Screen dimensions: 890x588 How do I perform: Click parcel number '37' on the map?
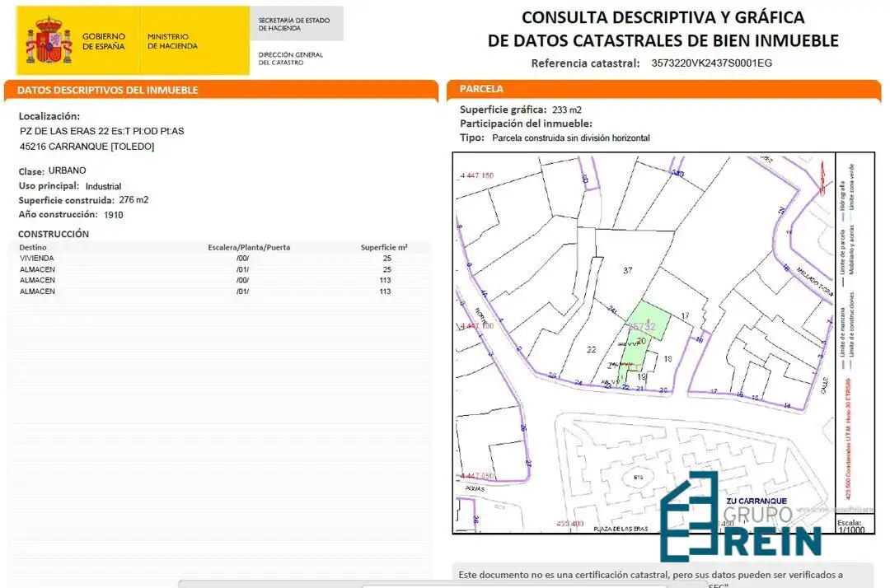pyautogui.click(x=628, y=270)
